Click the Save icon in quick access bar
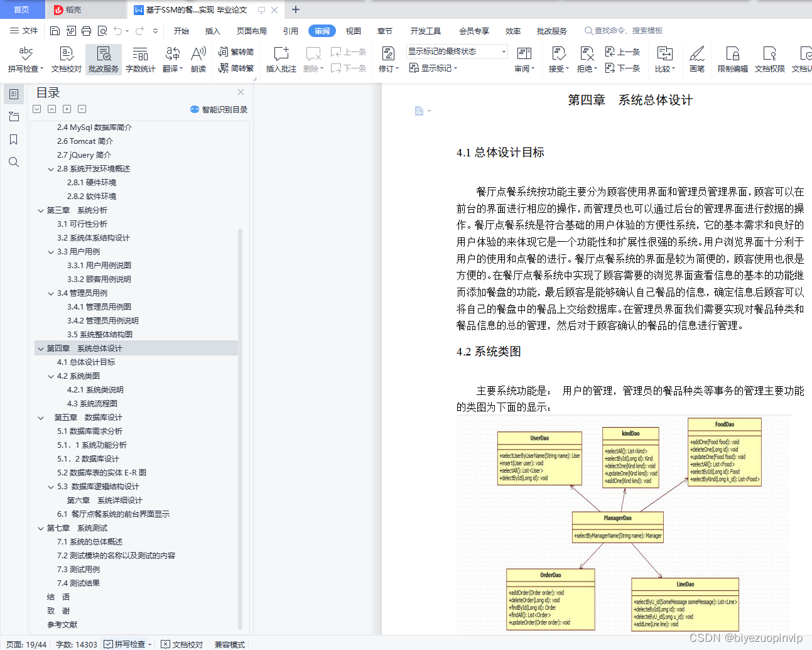The height and width of the screenshot is (650, 812). pos(55,31)
